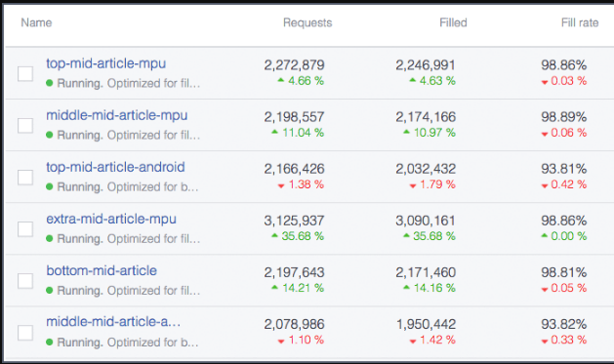
Task: Click the green up arrow beside 4.63 %
Action: coord(412,80)
